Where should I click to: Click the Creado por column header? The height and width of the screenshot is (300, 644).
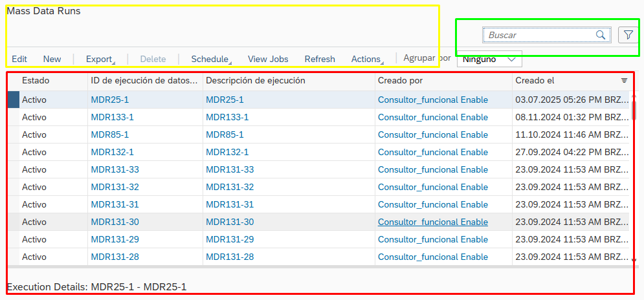point(400,81)
